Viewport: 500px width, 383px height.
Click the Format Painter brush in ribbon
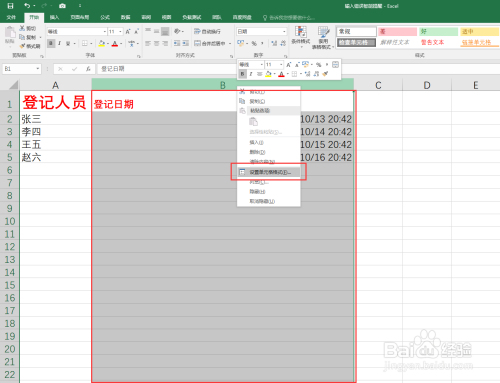point(30,46)
